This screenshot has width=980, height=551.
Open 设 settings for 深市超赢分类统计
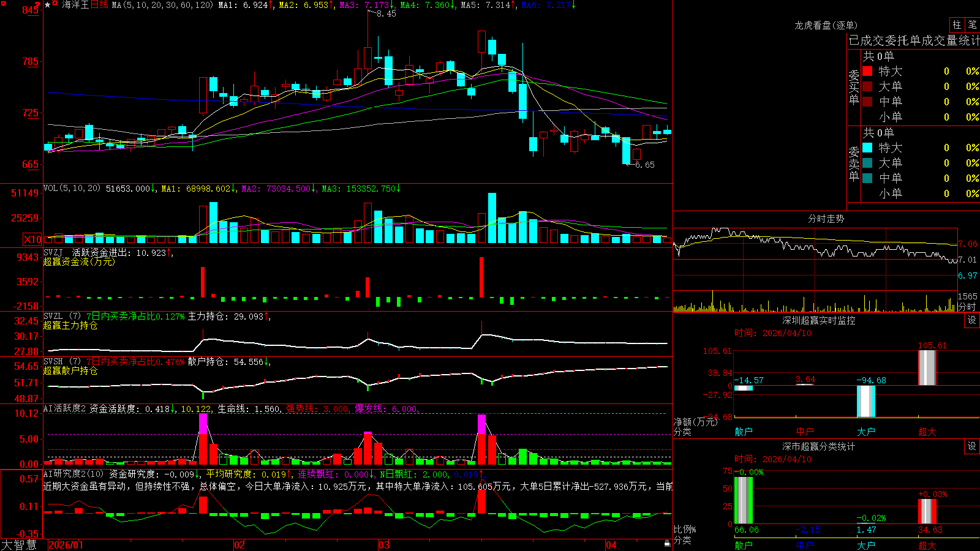click(x=972, y=446)
